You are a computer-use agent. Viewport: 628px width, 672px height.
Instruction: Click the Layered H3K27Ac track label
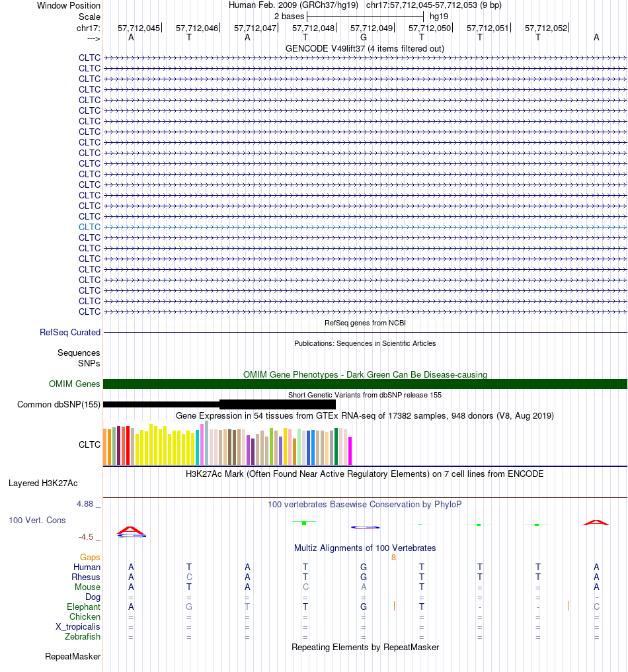tap(43, 483)
